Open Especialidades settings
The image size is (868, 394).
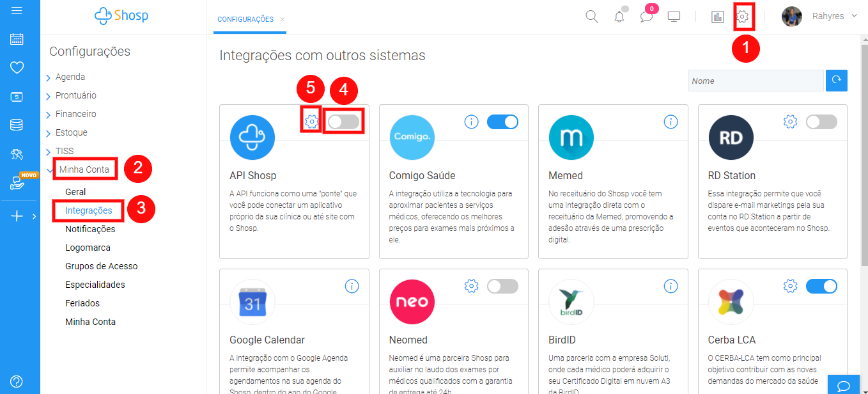click(x=95, y=285)
